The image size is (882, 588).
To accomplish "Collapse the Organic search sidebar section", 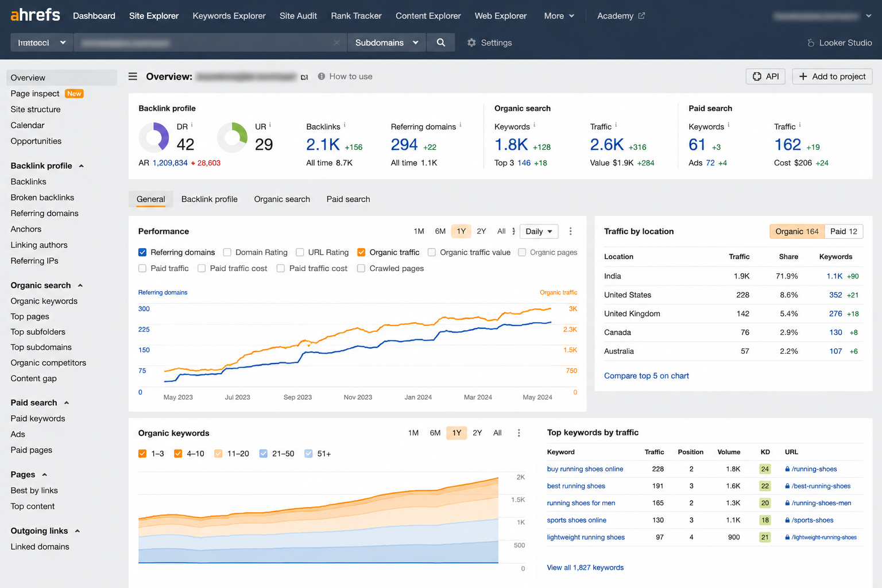I will tap(80, 285).
